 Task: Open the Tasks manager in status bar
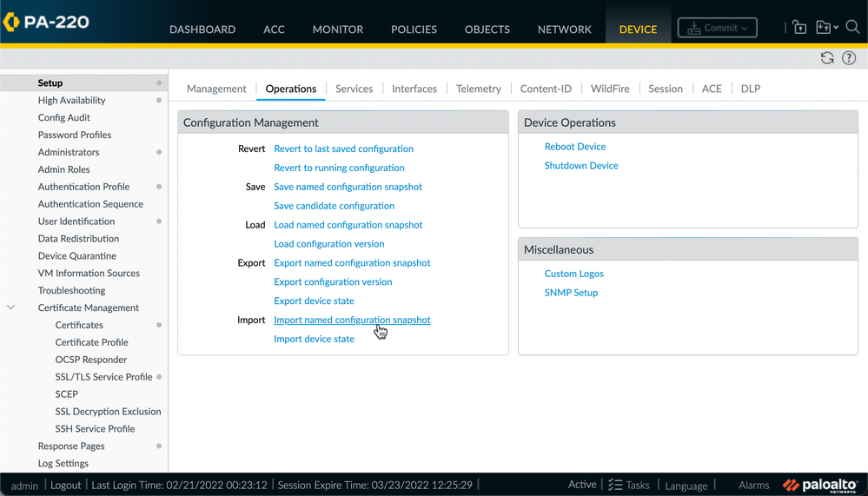628,485
